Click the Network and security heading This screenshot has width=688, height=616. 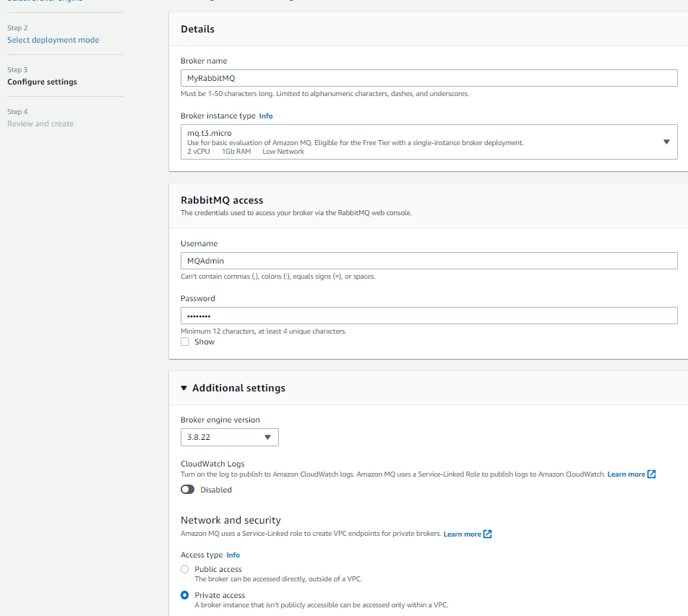pos(231,521)
